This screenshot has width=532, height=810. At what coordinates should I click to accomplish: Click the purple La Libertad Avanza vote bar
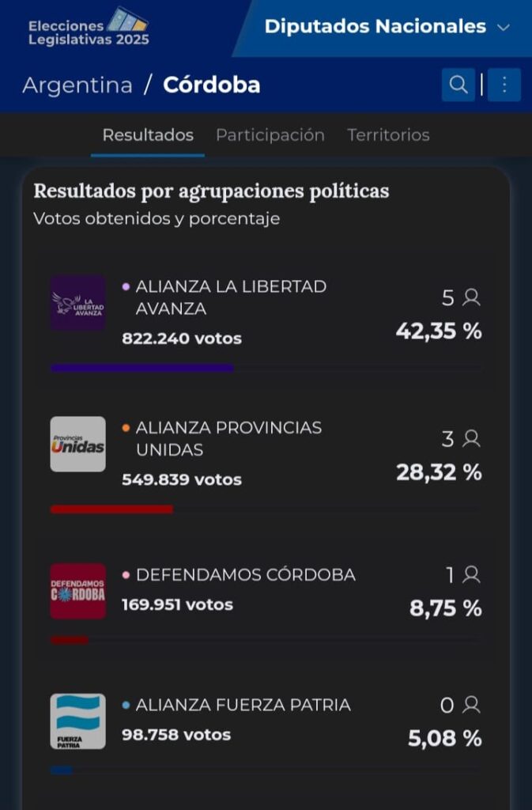142,368
